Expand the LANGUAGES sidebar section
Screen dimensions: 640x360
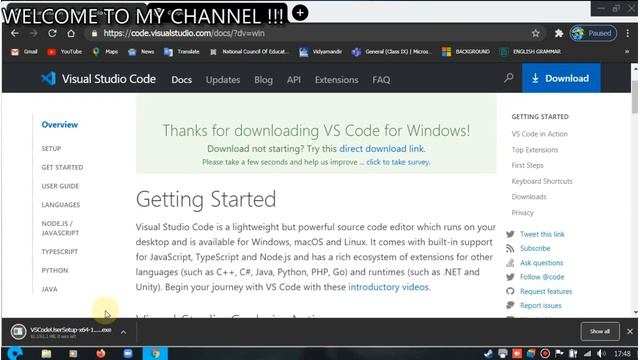[x=60, y=205]
